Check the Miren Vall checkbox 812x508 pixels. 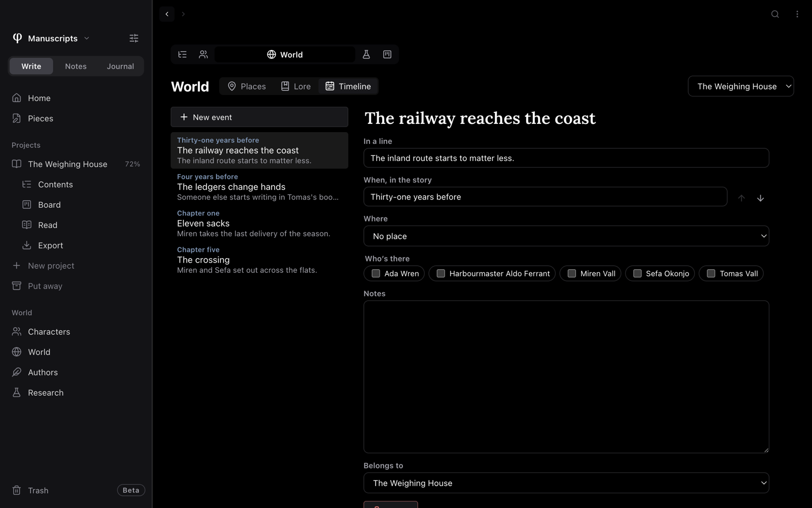click(572, 273)
